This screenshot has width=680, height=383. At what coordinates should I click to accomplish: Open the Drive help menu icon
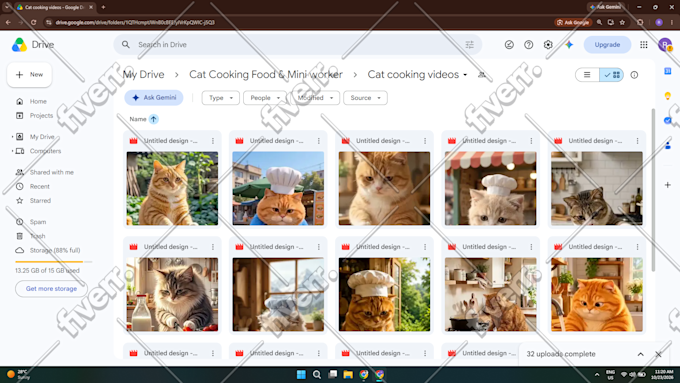[x=529, y=45]
